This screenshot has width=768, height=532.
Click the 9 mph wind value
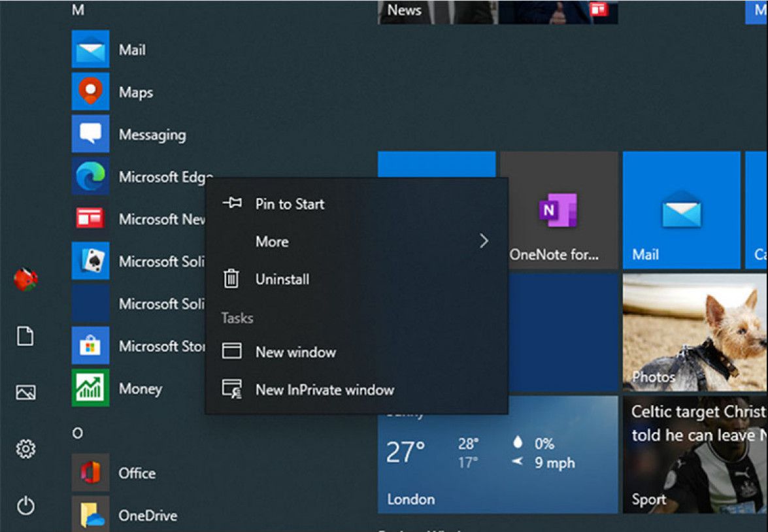tap(554, 463)
